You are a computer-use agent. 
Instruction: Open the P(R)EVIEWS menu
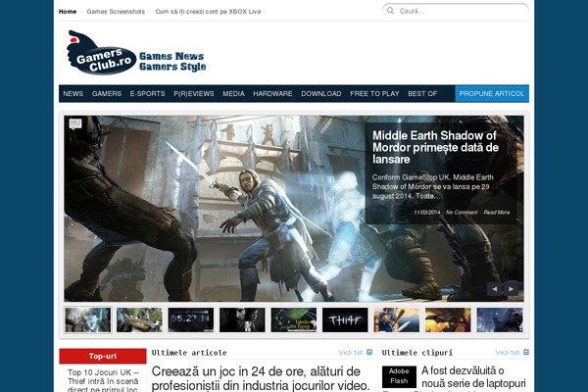(x=193, y=94)
